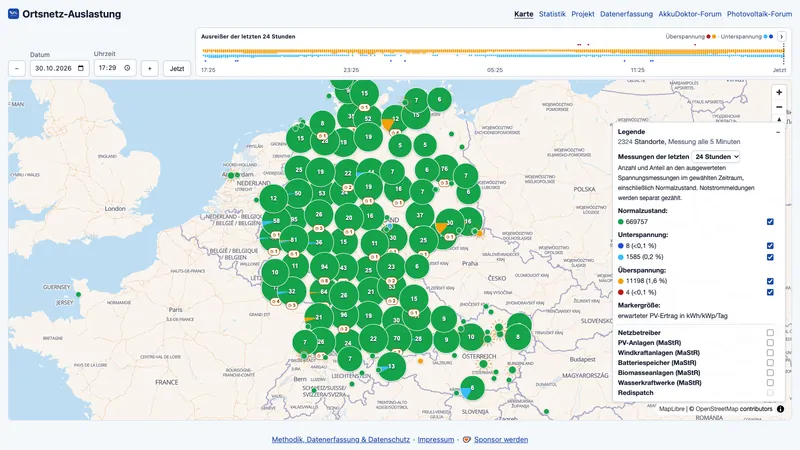
Task: Enable the Netzbetreiber layer checkbox
Action: coord(770,333)
